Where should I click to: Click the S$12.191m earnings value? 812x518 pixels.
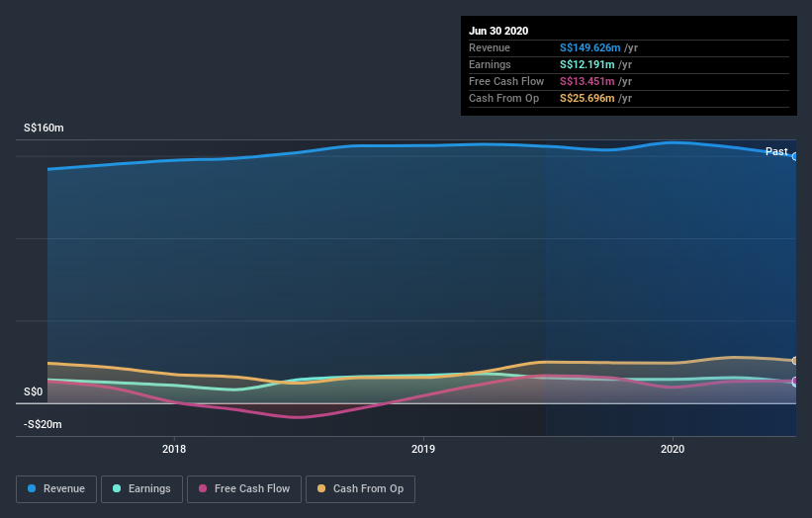(586, 64)
